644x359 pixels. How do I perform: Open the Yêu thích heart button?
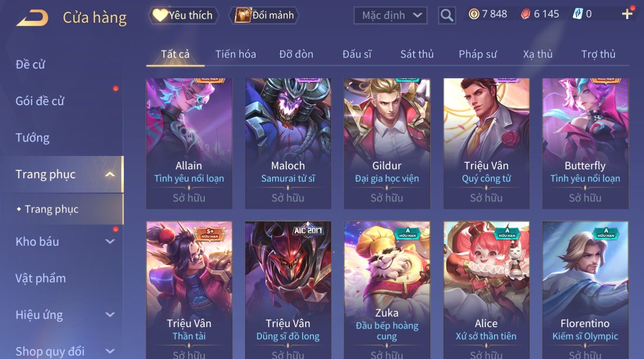tap(183, 15)
